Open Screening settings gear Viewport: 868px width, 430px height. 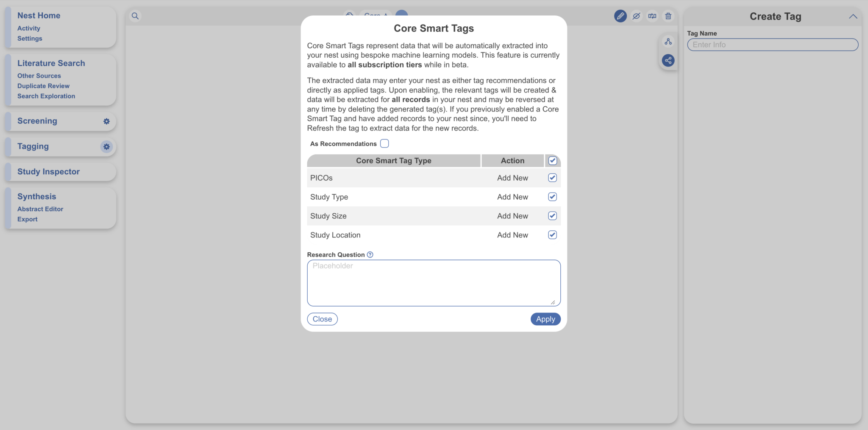pyautogui.click(x=106, y=121)
